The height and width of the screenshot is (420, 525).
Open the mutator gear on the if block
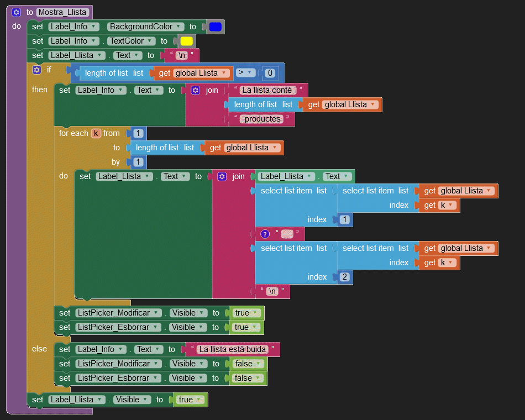37,70
